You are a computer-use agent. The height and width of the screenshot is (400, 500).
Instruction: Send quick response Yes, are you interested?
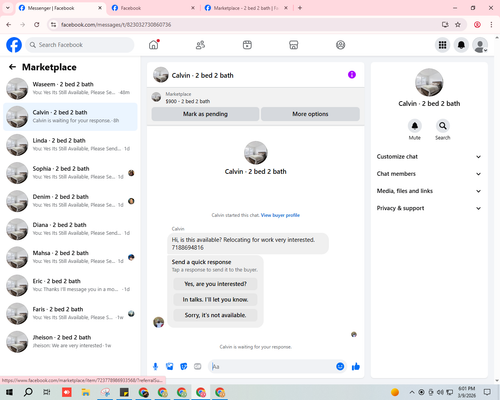click(215, 284)
